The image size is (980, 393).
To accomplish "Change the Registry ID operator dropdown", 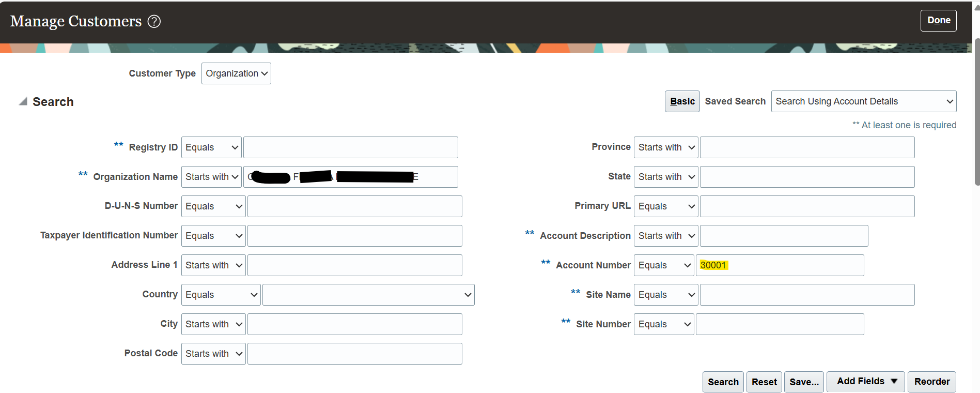I will (211, 147).
